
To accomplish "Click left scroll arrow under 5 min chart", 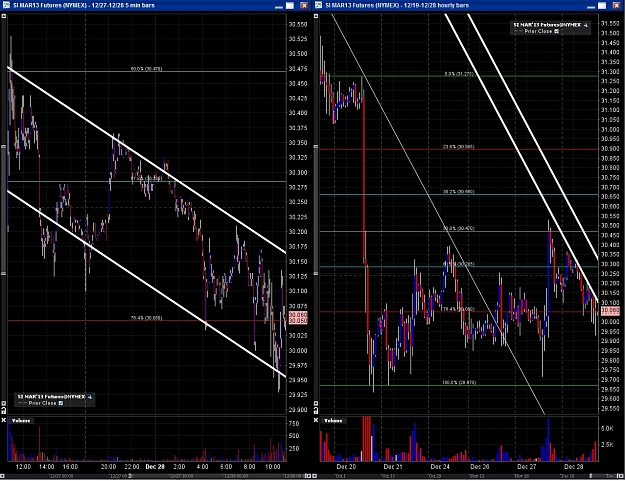I will click(x=3, y=476).
